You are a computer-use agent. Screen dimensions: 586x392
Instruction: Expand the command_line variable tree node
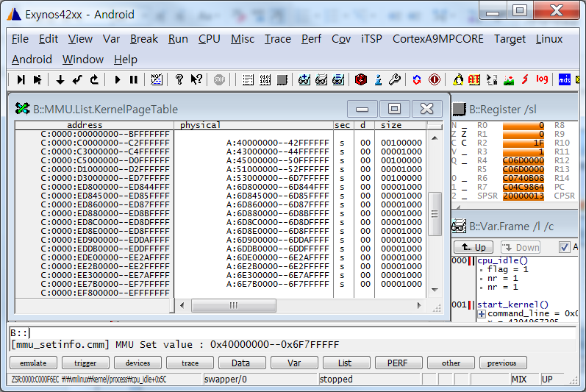[482, 314]
